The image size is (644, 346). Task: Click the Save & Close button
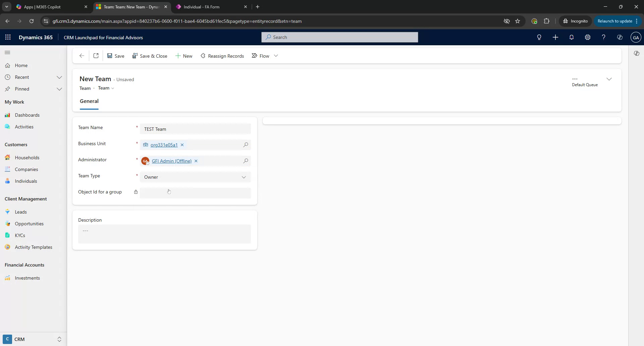(x=150, y=56)
